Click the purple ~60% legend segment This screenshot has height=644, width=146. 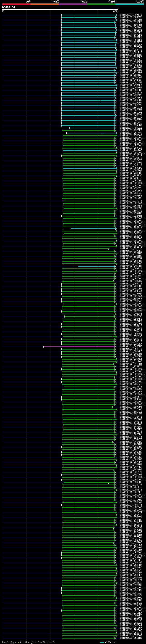coord(73,4)
